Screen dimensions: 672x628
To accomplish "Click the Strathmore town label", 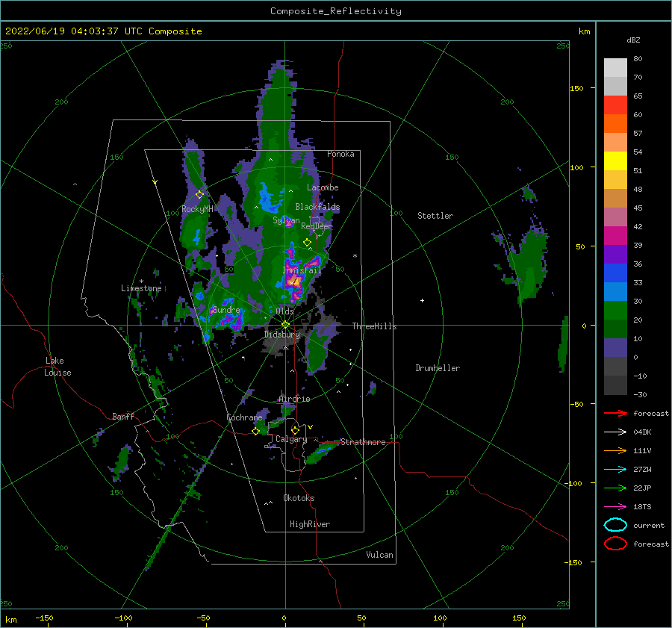I will tap(363, 442).
